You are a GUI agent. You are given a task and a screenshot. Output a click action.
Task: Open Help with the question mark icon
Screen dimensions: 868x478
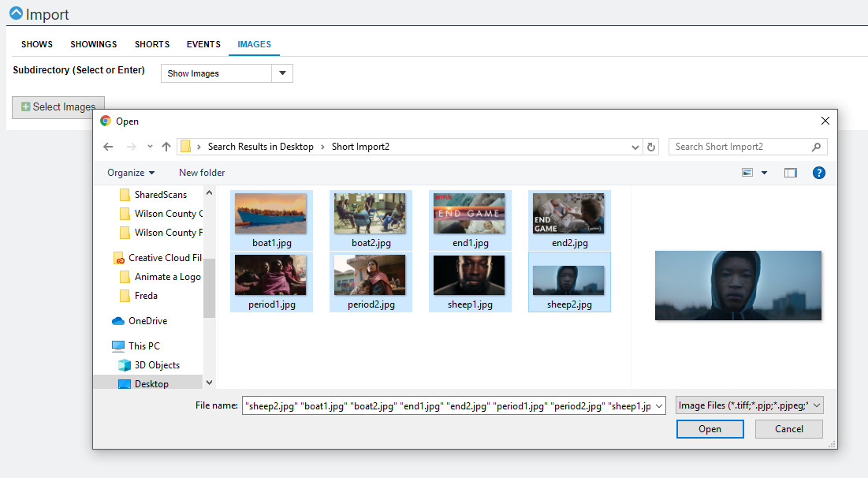click(819, 173)
